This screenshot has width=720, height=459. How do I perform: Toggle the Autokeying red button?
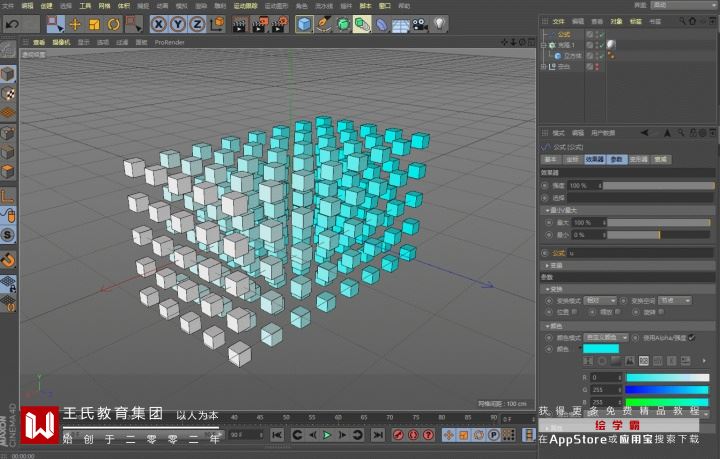click(x=413, y=435)
